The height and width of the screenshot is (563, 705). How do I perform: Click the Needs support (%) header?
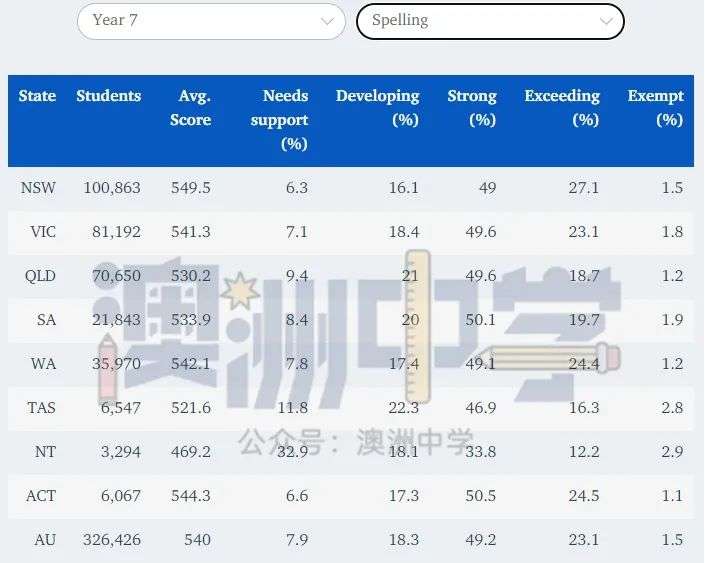click(285, 119)
